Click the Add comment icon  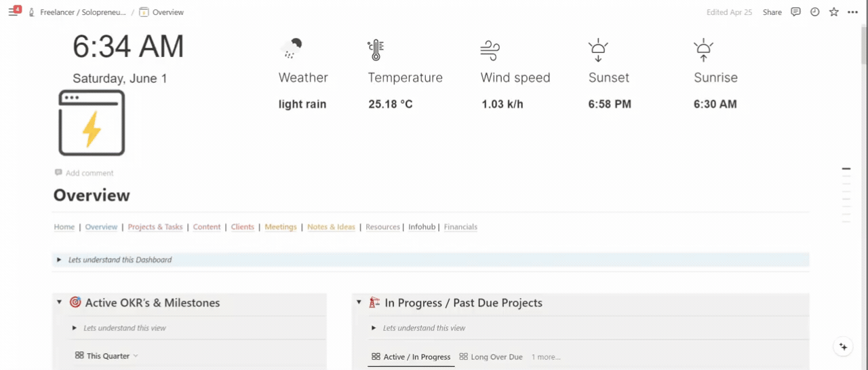(x=58, y=173)
